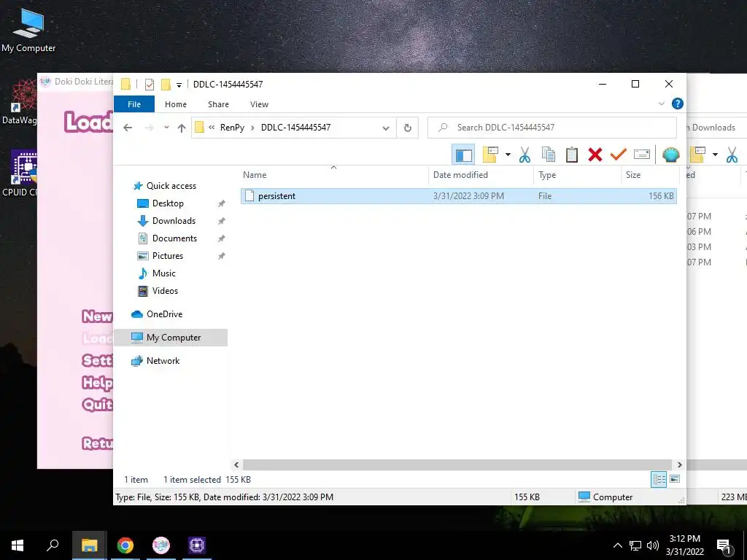Open the CPU-Z taskbar icon
Image resolution: width=747 pixels, height=560 pixels.
pos(197,545)
